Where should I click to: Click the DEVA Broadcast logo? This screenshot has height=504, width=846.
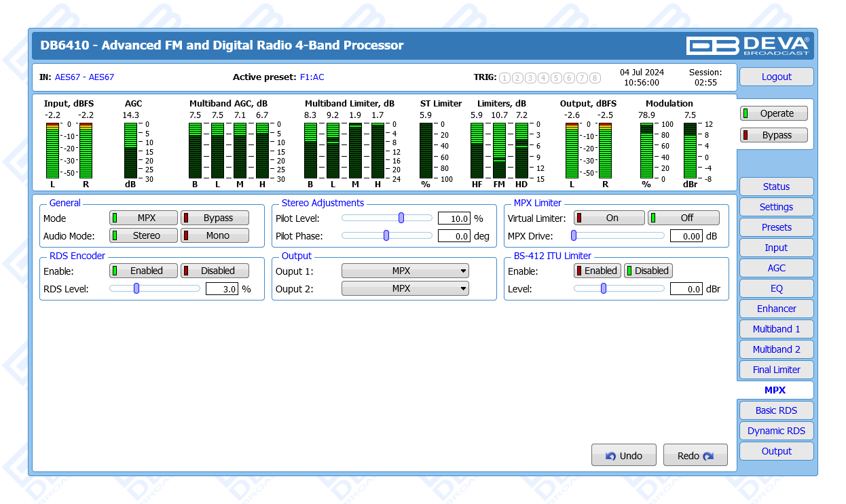pos(748,45)
